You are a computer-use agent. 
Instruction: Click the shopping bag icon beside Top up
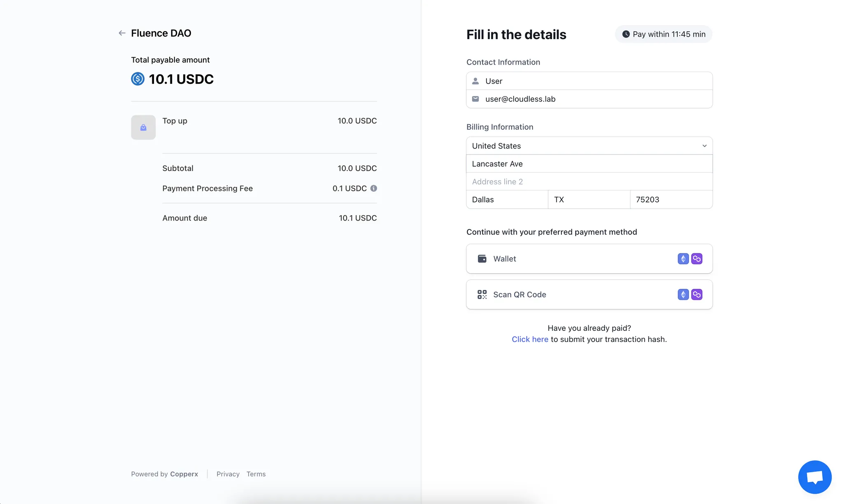[143, 127]
